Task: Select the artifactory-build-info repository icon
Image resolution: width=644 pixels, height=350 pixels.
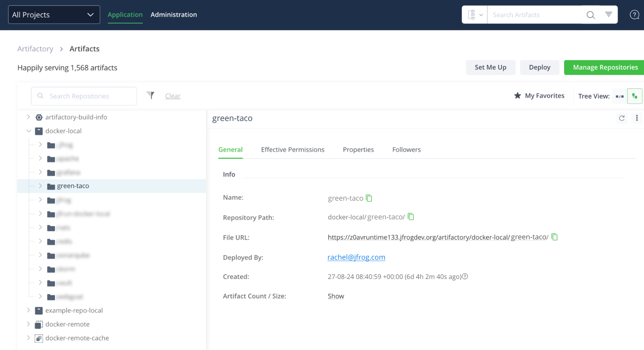Action: (x=39, y=117)
